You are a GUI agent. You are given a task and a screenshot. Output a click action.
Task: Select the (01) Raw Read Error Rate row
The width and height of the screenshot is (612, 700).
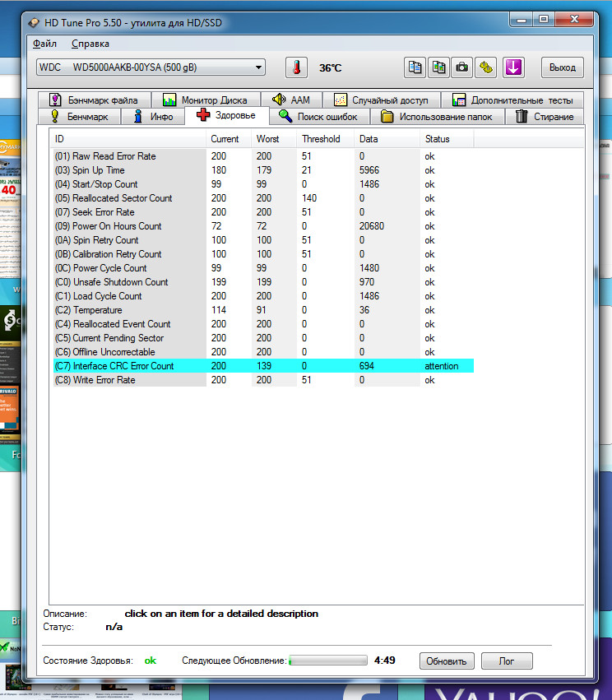tap(263, 156)
